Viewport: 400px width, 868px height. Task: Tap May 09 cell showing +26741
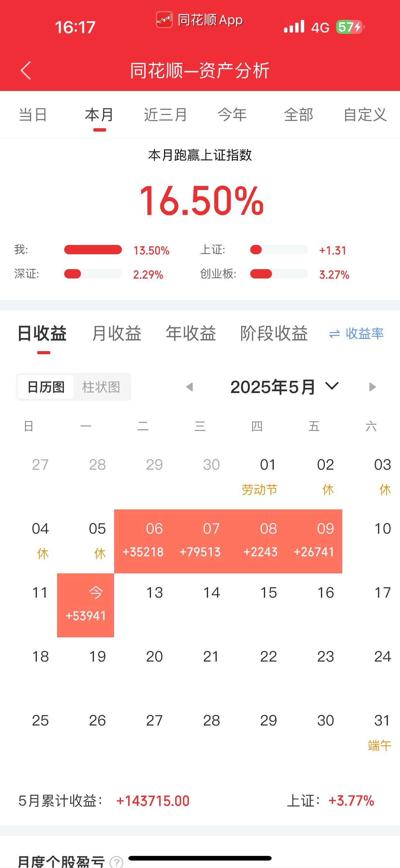(x=314, y=541)
